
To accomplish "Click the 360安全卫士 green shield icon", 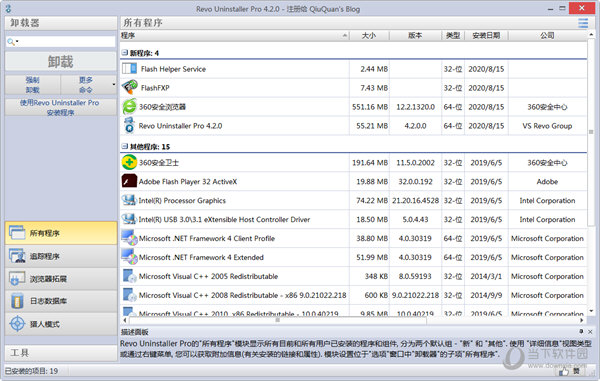I will click(x=129, y=163).
